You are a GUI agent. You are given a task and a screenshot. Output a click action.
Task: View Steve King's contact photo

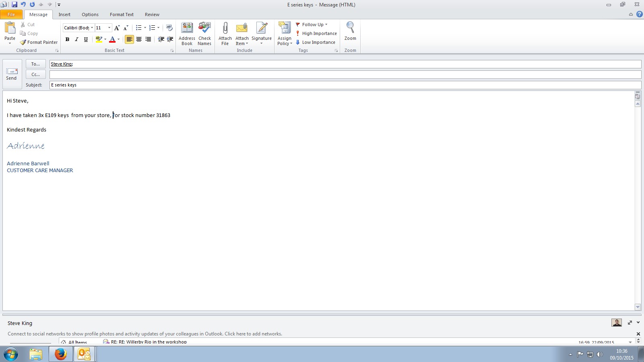(616, 323)
